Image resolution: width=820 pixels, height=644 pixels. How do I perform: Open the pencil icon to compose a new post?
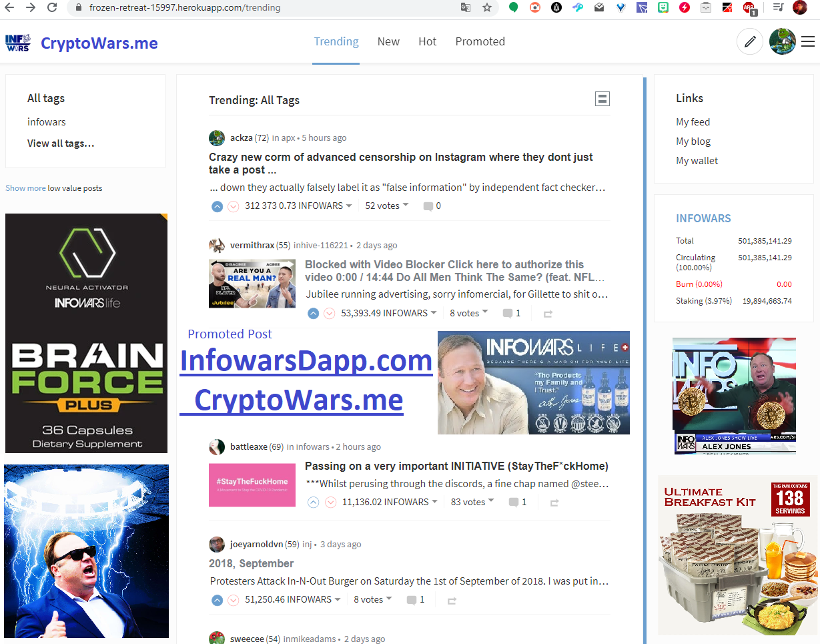[749, 41]
